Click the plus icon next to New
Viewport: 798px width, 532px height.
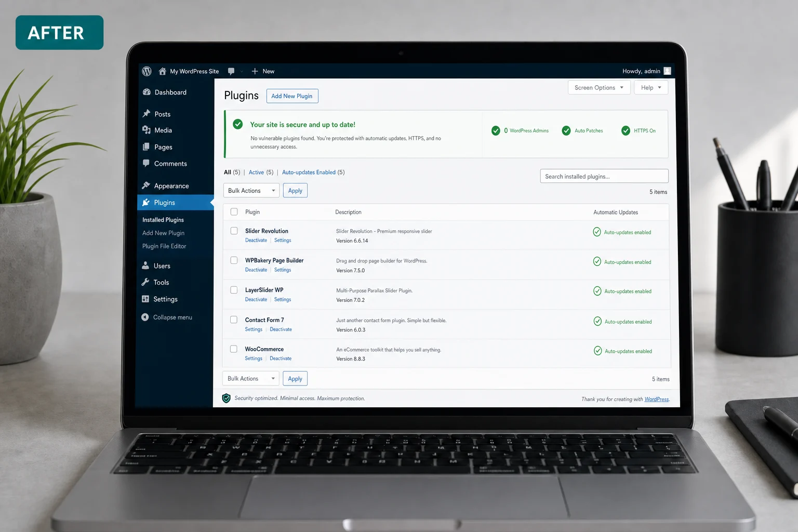point(255,71)
